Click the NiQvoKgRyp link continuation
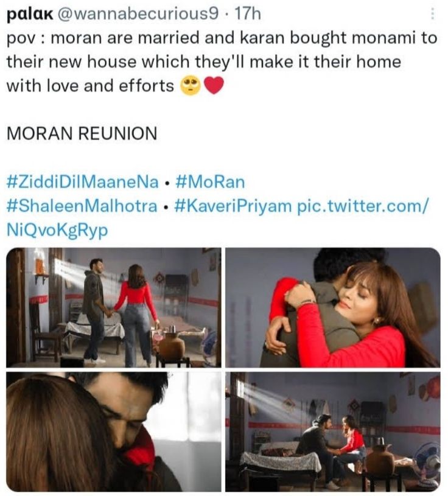448x496 pixels. (x=57, y=230)
